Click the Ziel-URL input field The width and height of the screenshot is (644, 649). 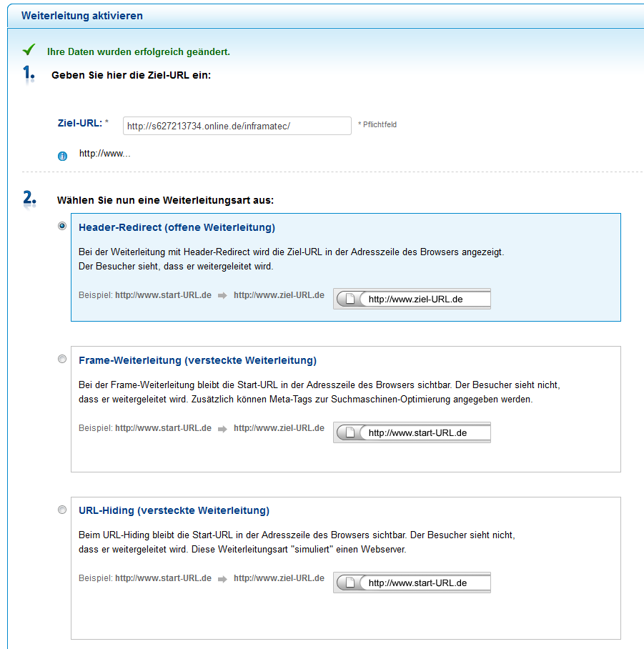pos(237,126)
